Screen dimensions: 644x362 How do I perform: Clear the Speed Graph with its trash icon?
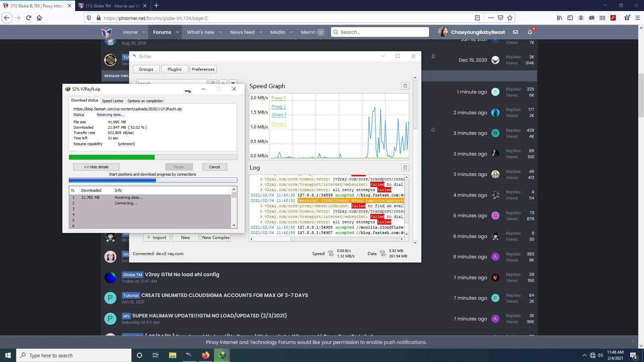click(x=405, y=86)
